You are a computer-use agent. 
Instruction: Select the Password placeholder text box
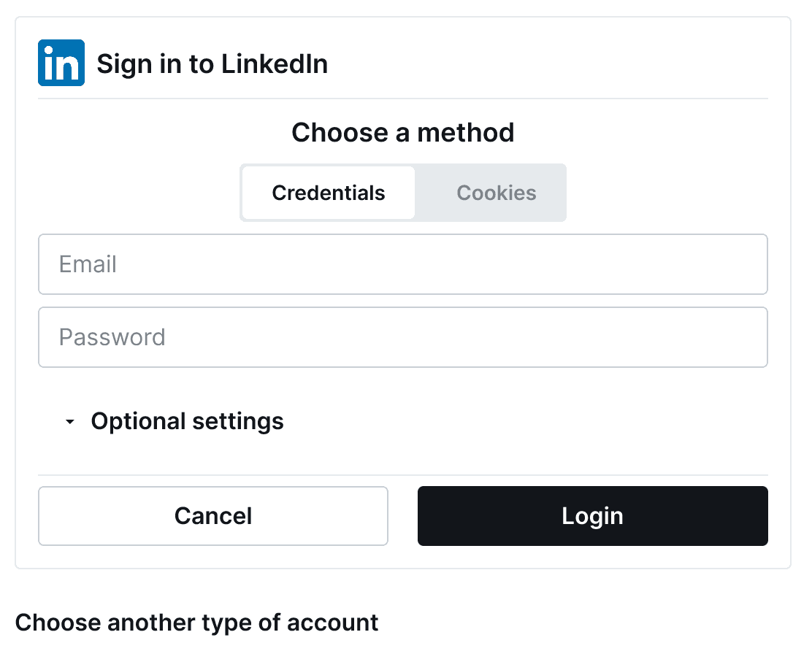click(x=403, y=337)
